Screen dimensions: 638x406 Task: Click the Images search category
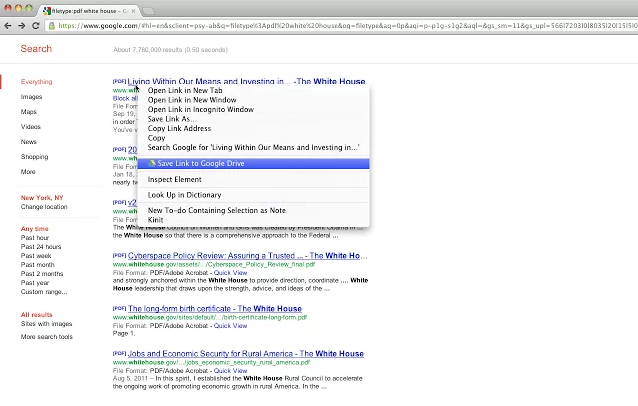[x=31, y=97]
